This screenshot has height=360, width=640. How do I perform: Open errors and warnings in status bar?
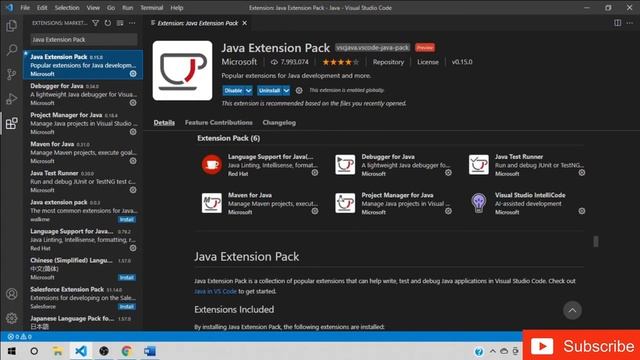pos(20,337)
